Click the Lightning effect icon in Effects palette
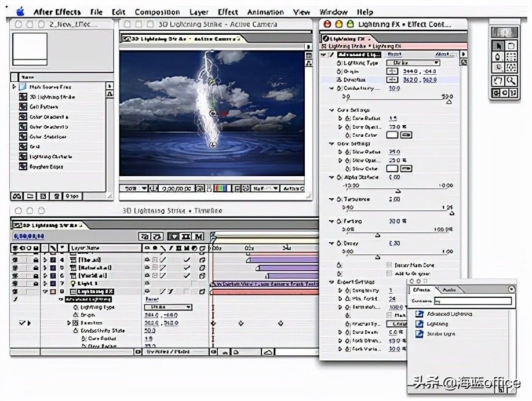The image size is (532, 401). point(420,324)
